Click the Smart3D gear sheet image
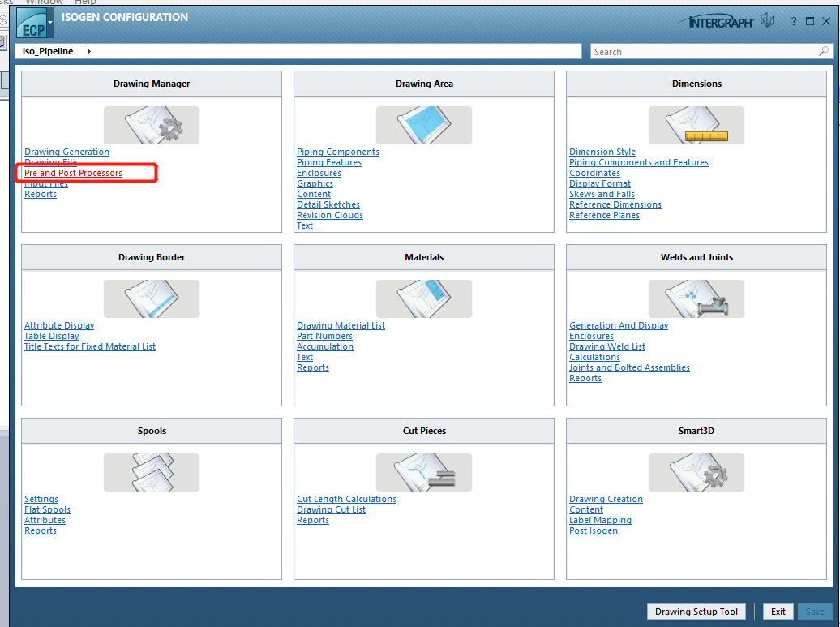 click(696, 473)
